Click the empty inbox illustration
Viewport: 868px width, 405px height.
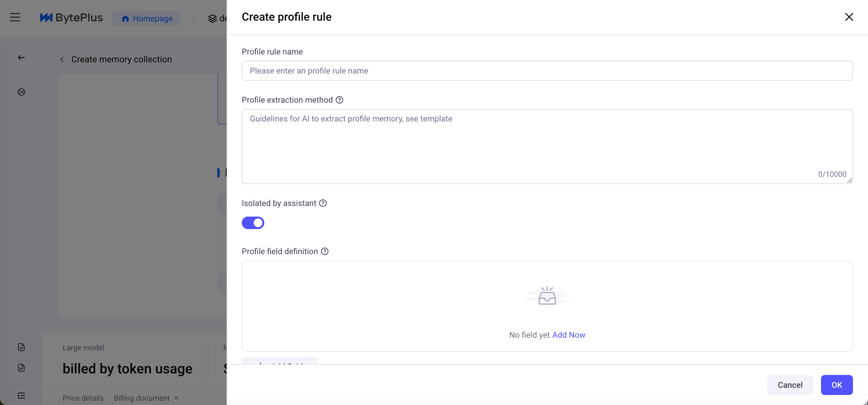pyautogui.click(x=547, y=296)
